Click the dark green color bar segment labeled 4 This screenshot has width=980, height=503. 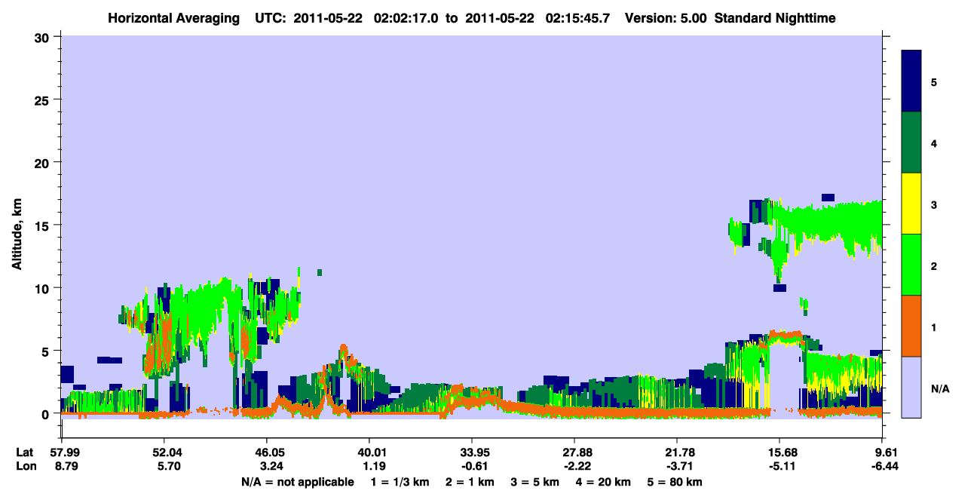pyautogui.click(x=911, y=143)
